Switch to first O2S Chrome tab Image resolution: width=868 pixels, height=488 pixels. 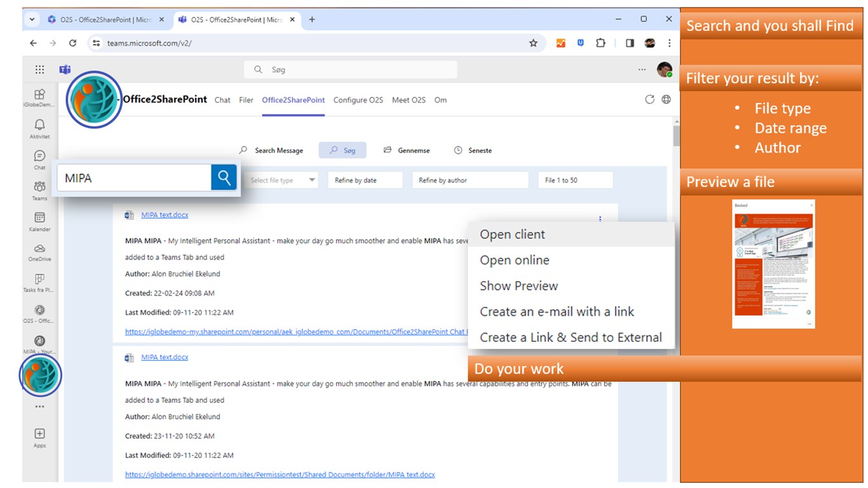(x=105, y=19)
